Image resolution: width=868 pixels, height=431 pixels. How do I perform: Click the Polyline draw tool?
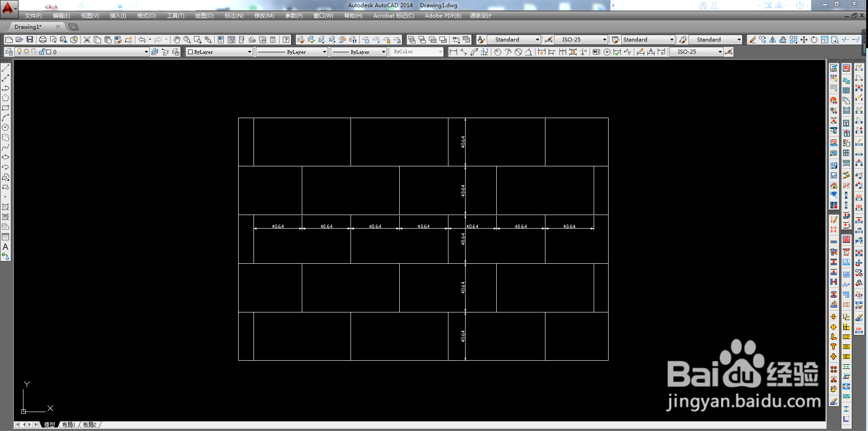5,88
